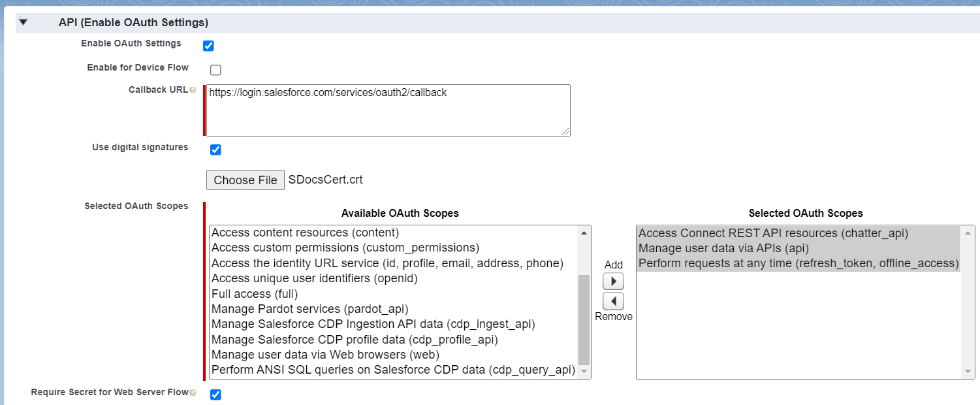Click the Remove left-arrow button
The image size is (980, 405).
click(x=613, y=301)
